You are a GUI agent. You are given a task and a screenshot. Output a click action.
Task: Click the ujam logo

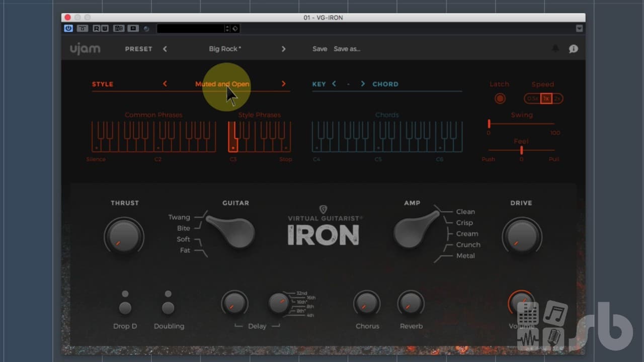click(85, 49)
